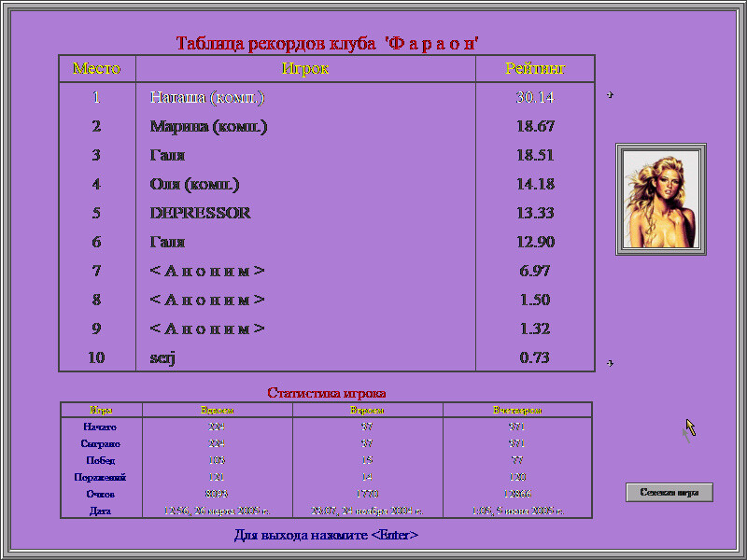Select 'Галя' with rating 12.90
This screenshot has width=747, height=560.
tap(167, 242)
